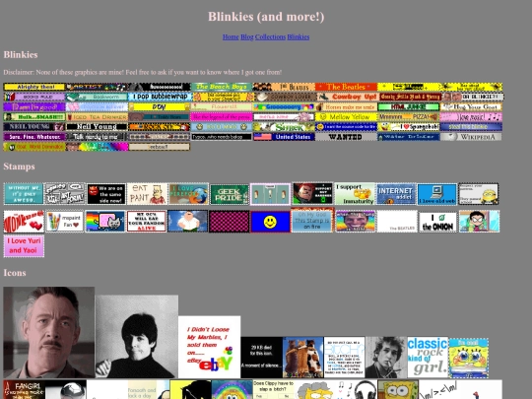Click the 'Mmmmm... PIZZA!' blinkie
The image size is (532, 399).
click(409, 117)
